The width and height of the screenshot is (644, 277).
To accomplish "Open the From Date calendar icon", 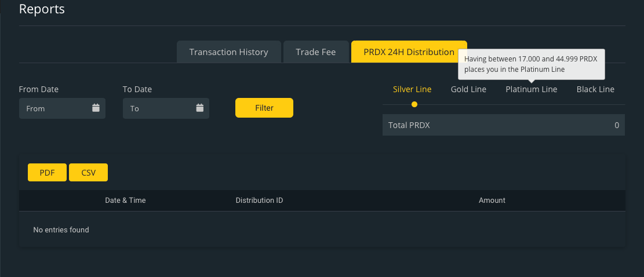I will click(96, 108).
